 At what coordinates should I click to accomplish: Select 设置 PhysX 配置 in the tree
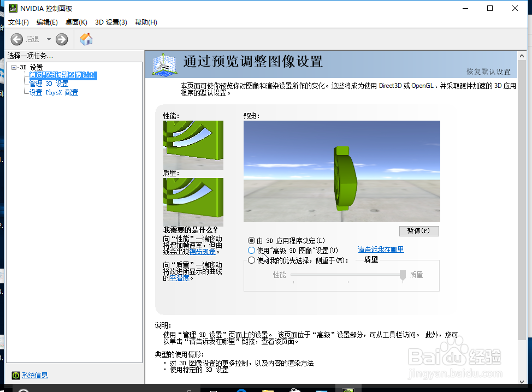54,92
